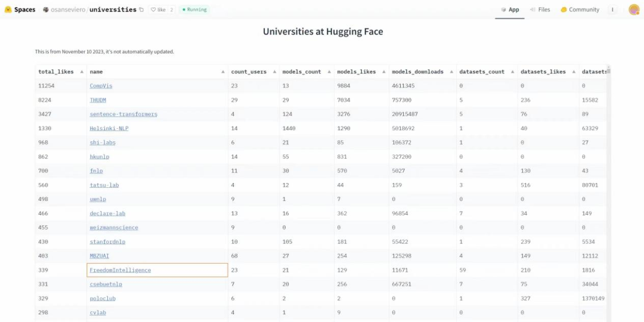Select the datasets value 1370149 cell
Image resolution: width=644 pixels, height=322 pixels.
coord(593,298)
